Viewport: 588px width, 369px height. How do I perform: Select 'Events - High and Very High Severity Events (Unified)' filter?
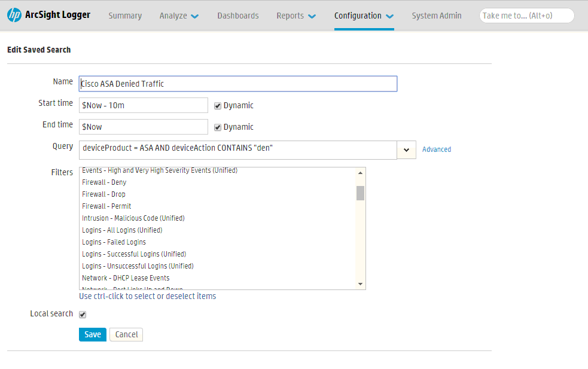160,170
